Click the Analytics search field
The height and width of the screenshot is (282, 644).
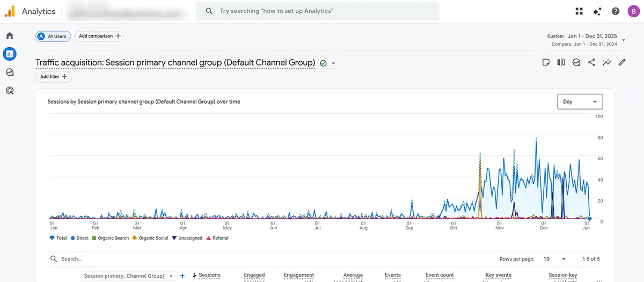pos(317,11)
